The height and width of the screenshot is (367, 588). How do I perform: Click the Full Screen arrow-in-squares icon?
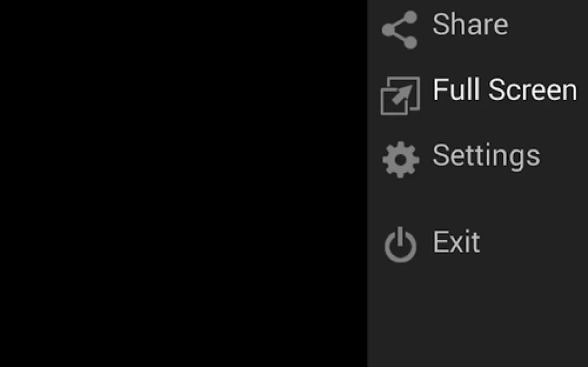click(x=400, y=95)
